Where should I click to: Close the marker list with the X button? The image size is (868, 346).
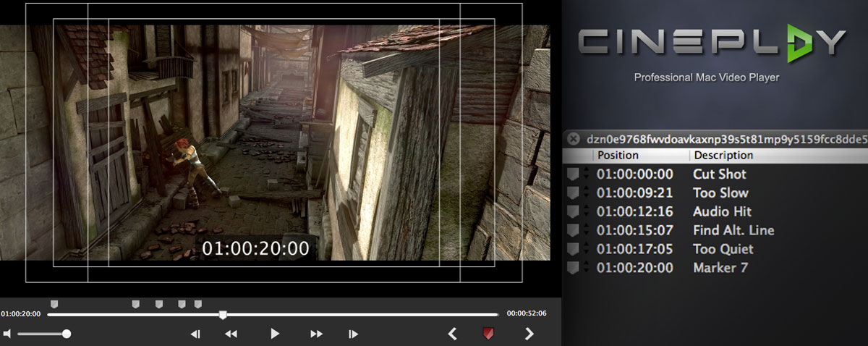573,138
